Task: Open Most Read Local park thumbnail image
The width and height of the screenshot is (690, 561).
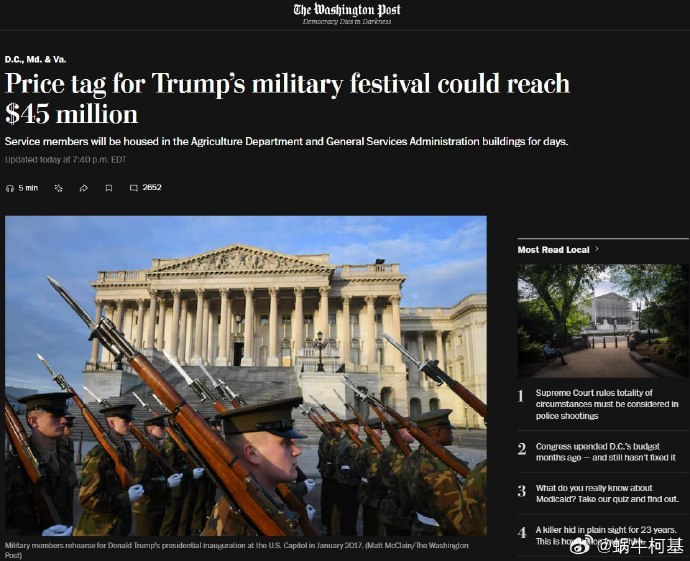Action: pos(603,321)
